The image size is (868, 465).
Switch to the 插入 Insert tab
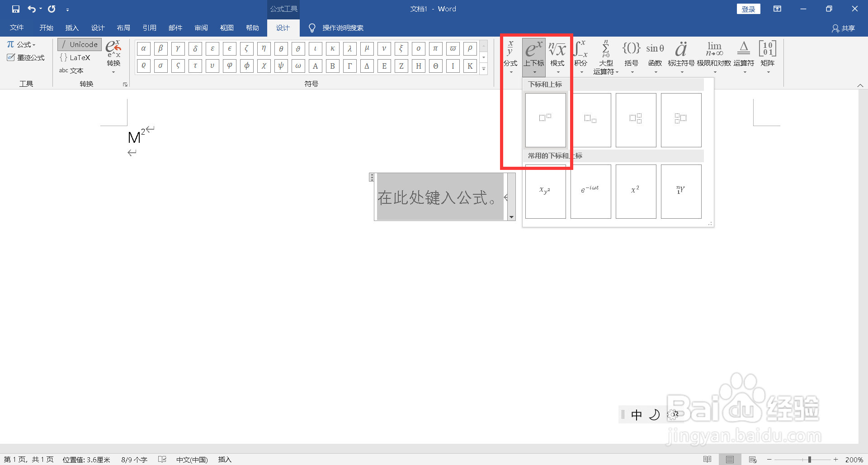pyautogui.click(x=72, y=28)
